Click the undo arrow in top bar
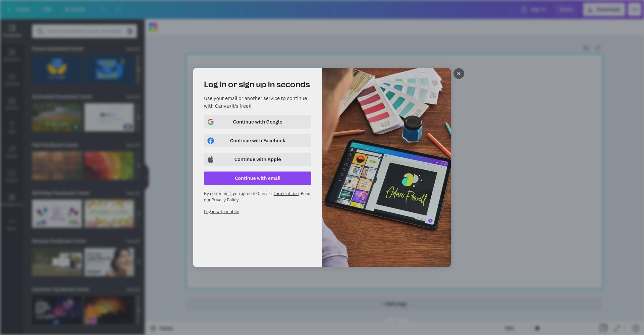The image size is (644, 335). (103, 9)
